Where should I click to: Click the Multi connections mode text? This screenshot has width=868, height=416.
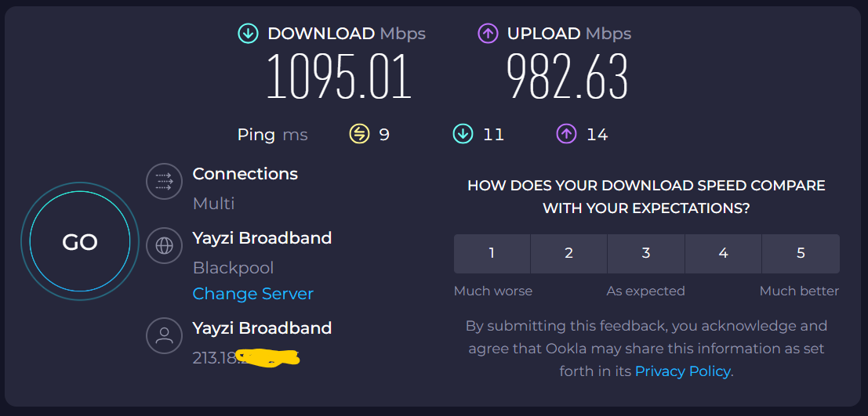(214, 204)
